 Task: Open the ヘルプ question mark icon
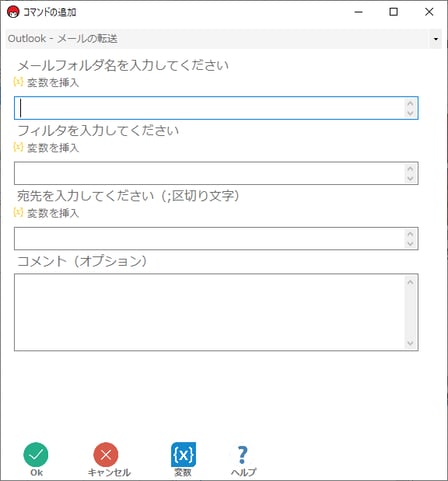[x=243, y=455]
